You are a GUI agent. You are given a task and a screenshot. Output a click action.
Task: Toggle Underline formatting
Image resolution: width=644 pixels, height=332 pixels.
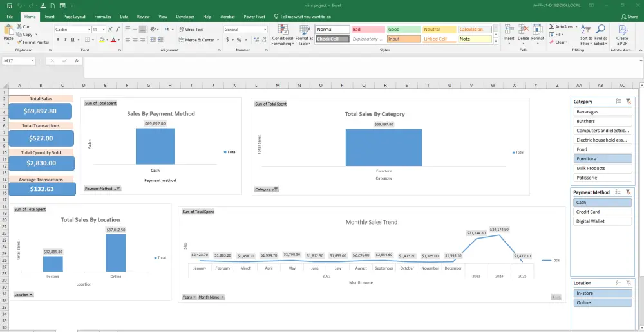pos(73,40)
